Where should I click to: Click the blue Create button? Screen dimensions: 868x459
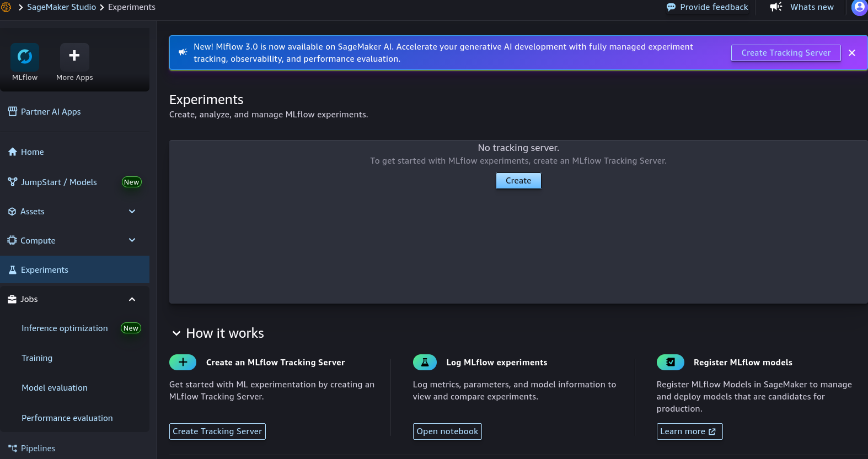(518, 181)
